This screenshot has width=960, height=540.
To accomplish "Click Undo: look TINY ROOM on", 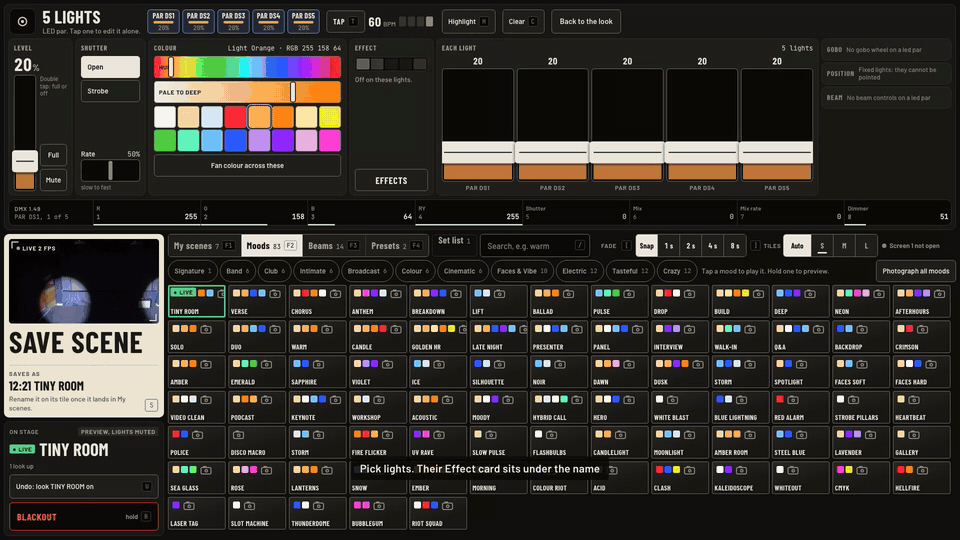I will [83, 487].
